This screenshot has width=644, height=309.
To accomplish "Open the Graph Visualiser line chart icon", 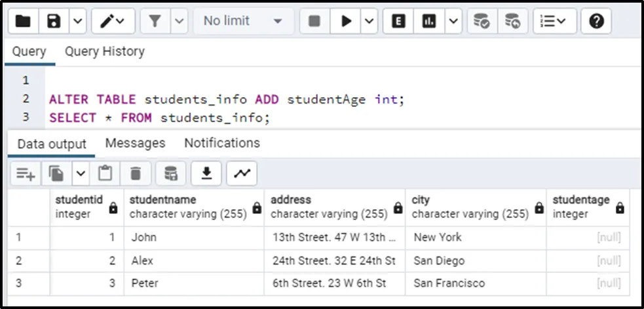I will pyautogui.click(x=242, y=174).
